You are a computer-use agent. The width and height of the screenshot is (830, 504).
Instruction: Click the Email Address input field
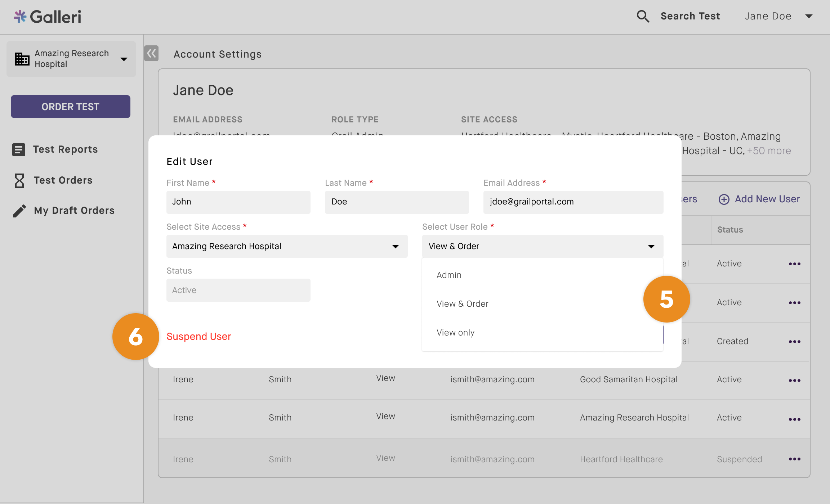click(x=573, y=202)
